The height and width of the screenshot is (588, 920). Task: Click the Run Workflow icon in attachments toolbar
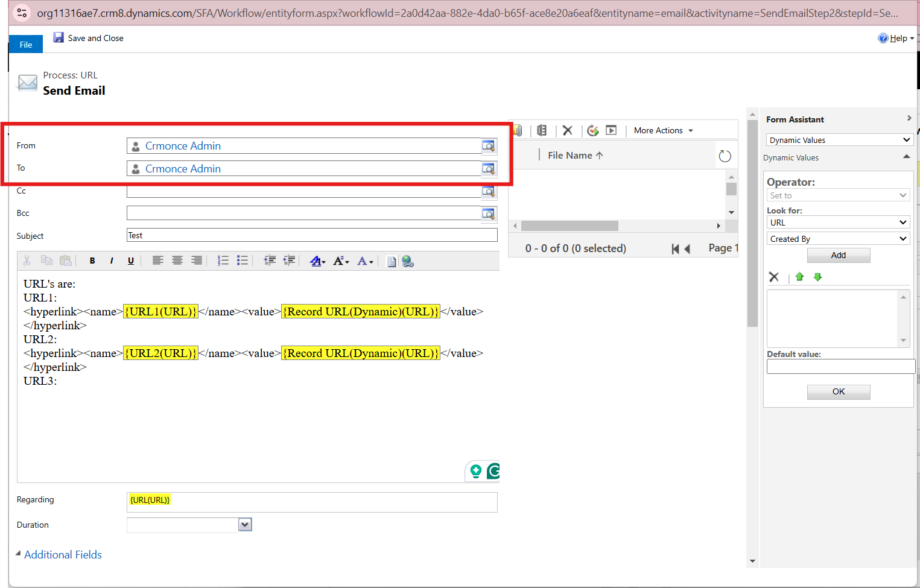click(593, 130)
